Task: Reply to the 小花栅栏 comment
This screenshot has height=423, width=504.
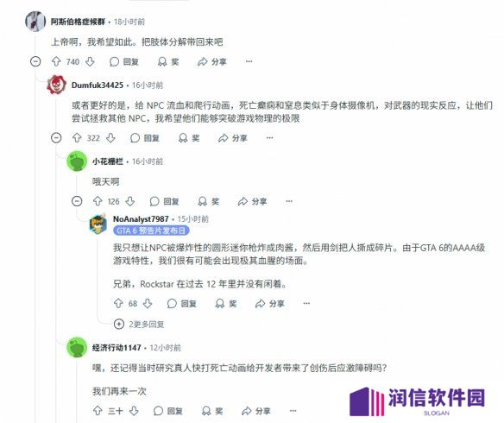Action: tap(164, 201)
